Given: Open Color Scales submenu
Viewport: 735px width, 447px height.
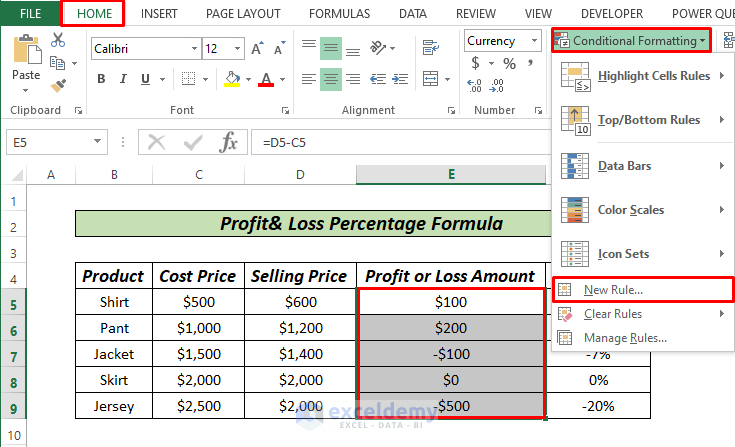Looking at the screenshot, I should coord(643,210).
